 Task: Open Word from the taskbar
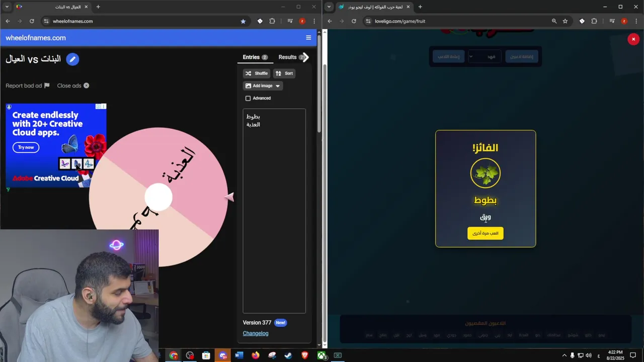[239, 355]
